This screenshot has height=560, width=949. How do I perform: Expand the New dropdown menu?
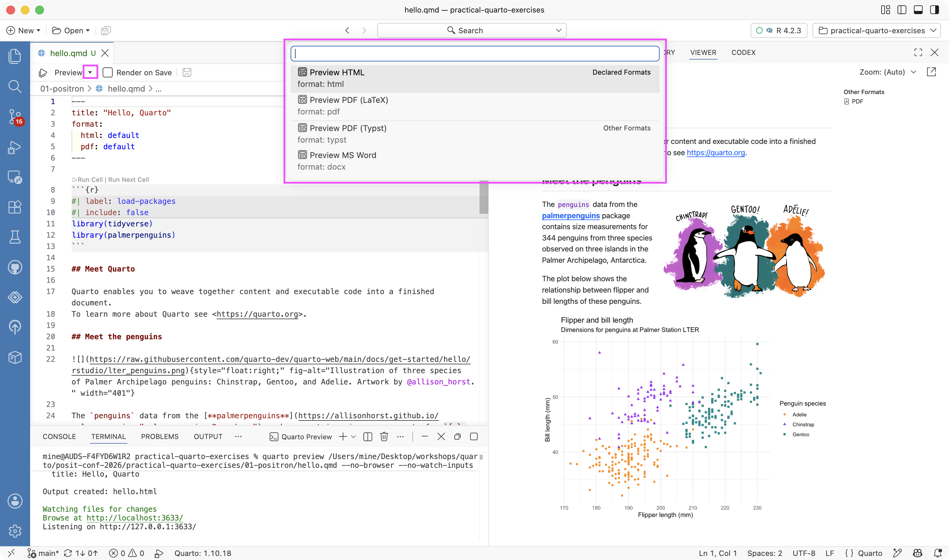[38, 30]
